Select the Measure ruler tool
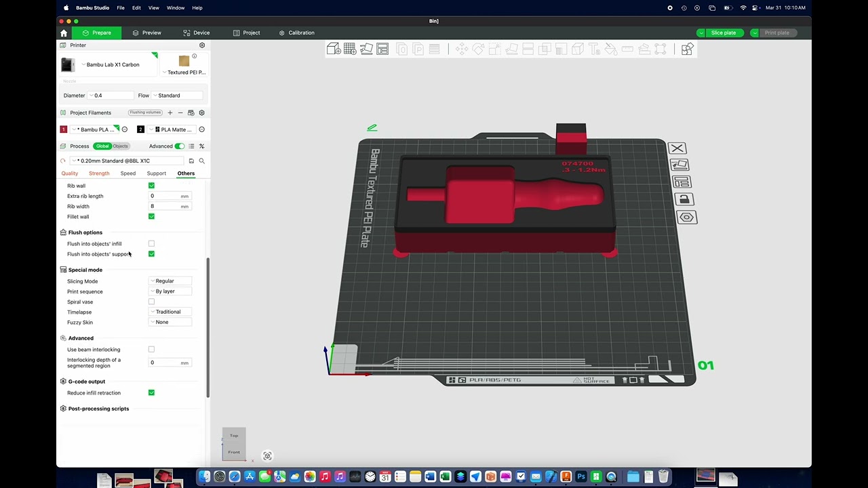 coord(627,49)
